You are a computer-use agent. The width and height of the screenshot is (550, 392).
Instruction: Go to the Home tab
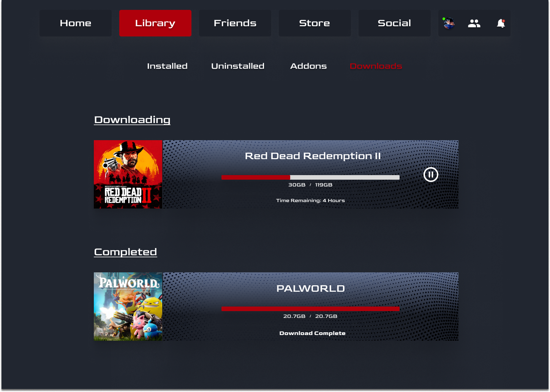click(x=76, y=23)
